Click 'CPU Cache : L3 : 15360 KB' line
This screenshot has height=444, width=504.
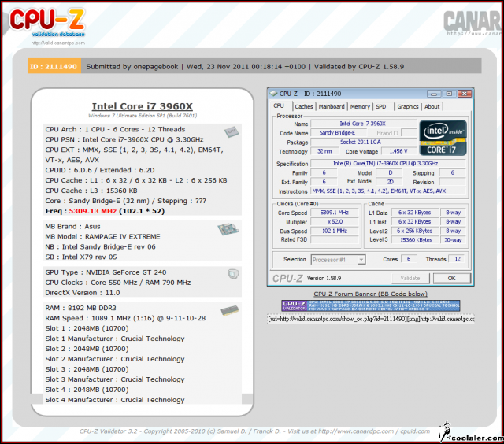91,191
